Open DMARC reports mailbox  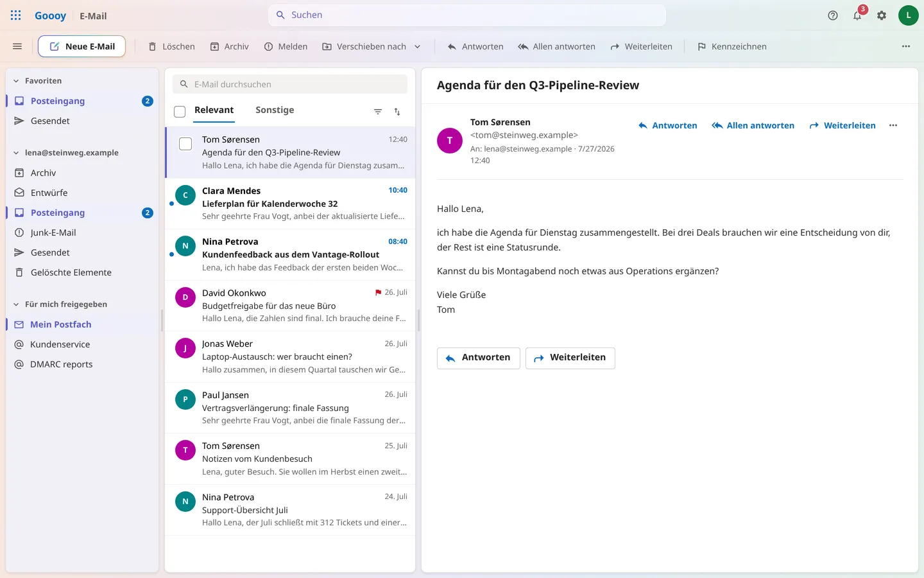click(82, 364)
